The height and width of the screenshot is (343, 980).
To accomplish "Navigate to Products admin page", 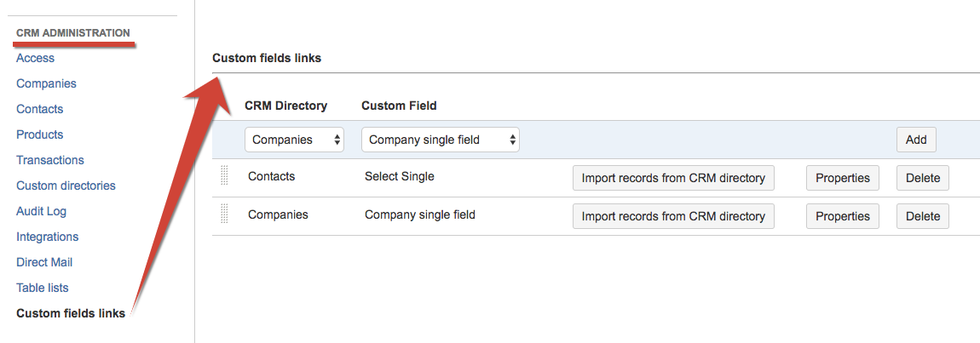I will click(39, 134).
